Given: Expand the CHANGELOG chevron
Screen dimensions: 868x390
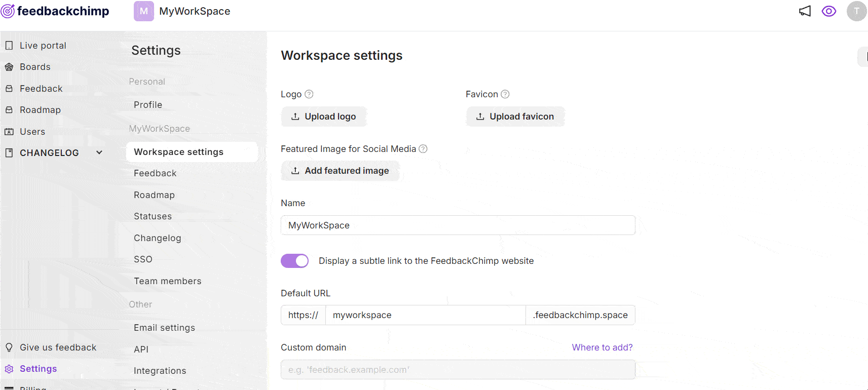Looking at the screenshot, I should click(99, 152).
